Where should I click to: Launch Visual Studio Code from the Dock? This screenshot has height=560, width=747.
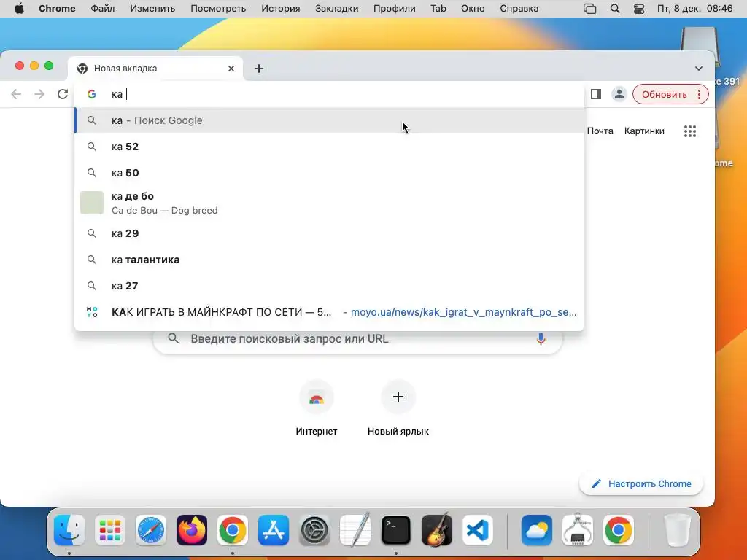point(477,530)
